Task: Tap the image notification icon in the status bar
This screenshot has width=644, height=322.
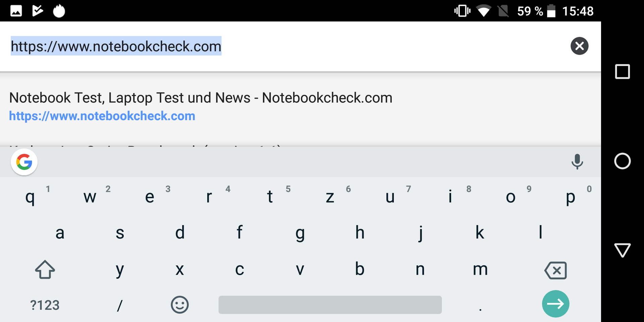Action: [16, 11]
